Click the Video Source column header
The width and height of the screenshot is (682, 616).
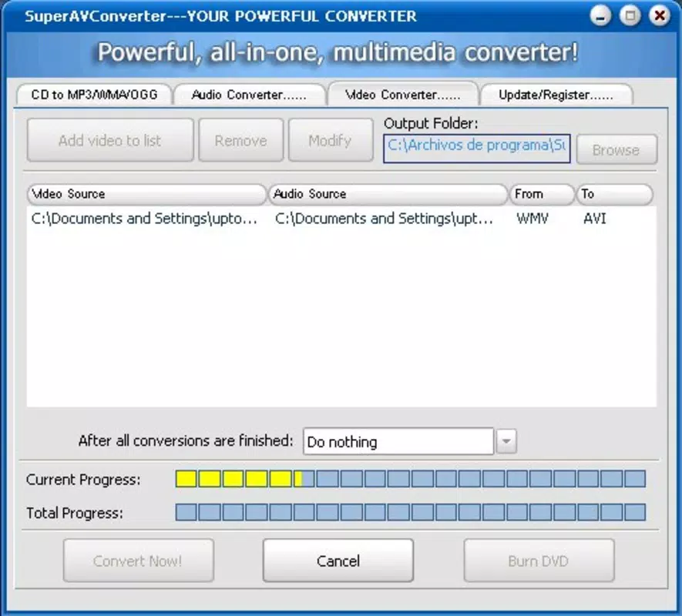click(146, 194)
